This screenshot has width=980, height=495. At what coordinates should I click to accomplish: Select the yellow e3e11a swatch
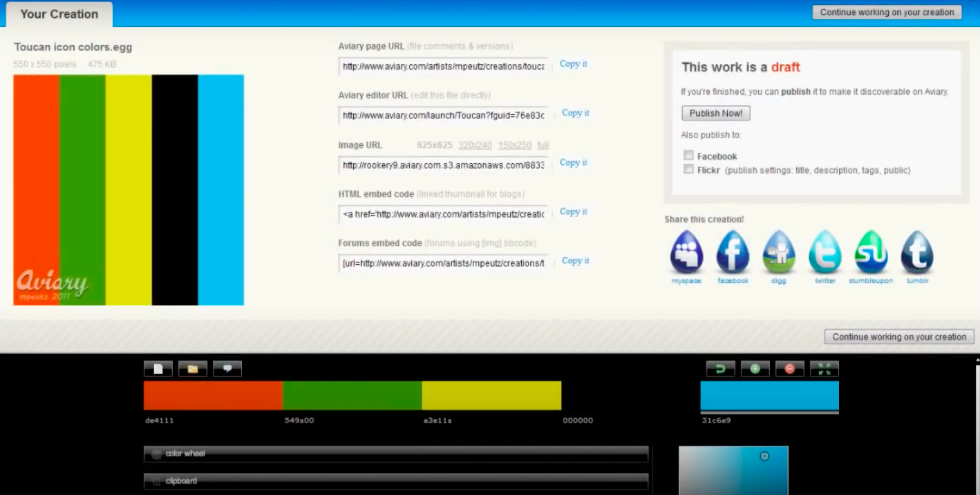pyautogui.click(x=491, y=395)
